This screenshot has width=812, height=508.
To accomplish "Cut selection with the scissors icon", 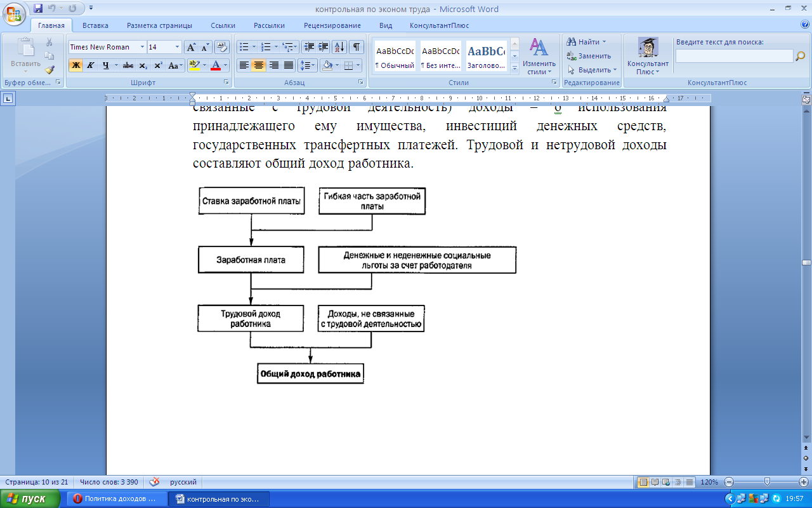I will click(x=49, y=42).
